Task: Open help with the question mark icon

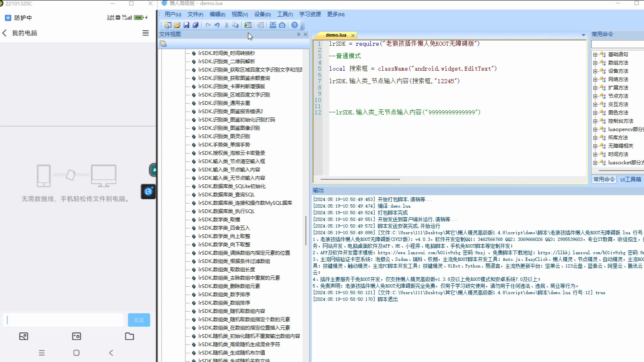Action: (x=295, y=25)
